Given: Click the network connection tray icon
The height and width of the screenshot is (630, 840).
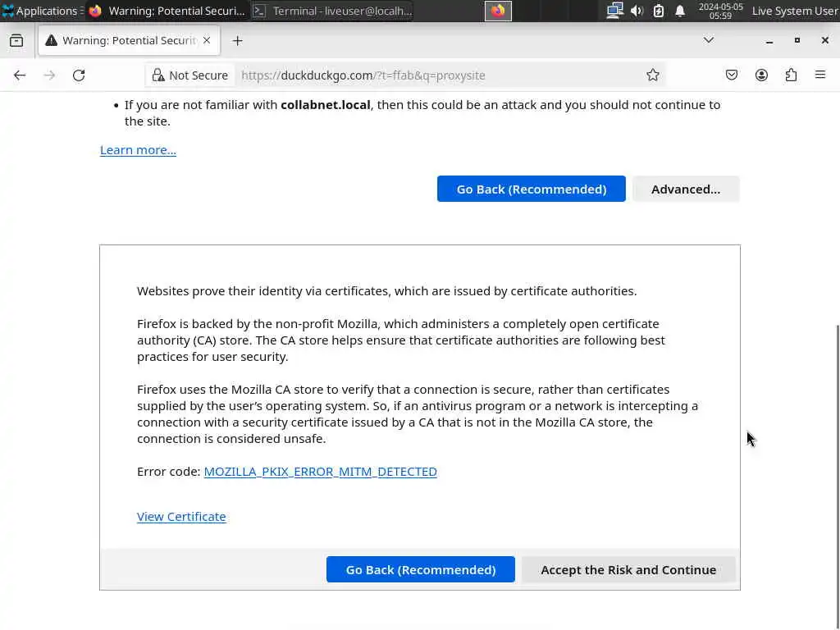Looking at the screenshot, I should click(614, 11).
